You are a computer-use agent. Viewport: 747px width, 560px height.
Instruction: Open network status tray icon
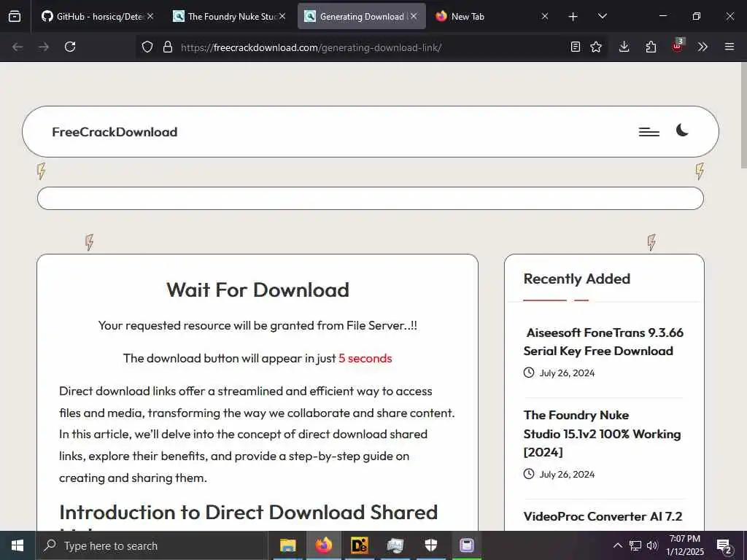pyautogui.click(x=635, y=545)
